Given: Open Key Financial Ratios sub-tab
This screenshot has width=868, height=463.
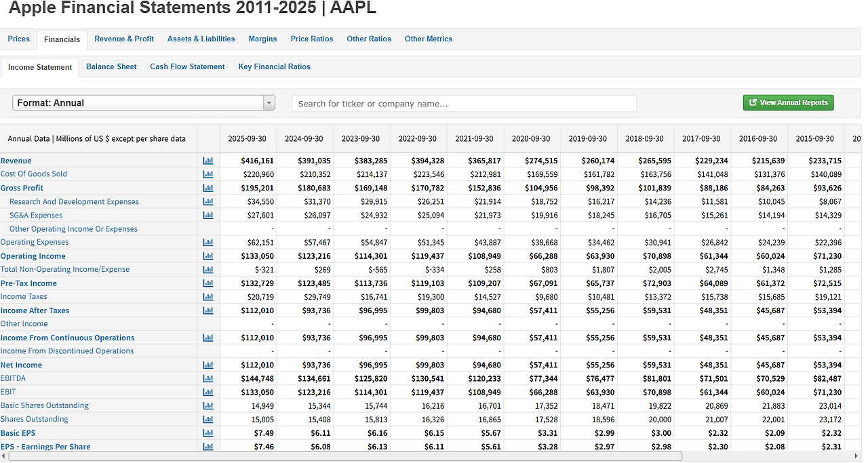Looking at the screenshot, I should (x=275, y=66).
